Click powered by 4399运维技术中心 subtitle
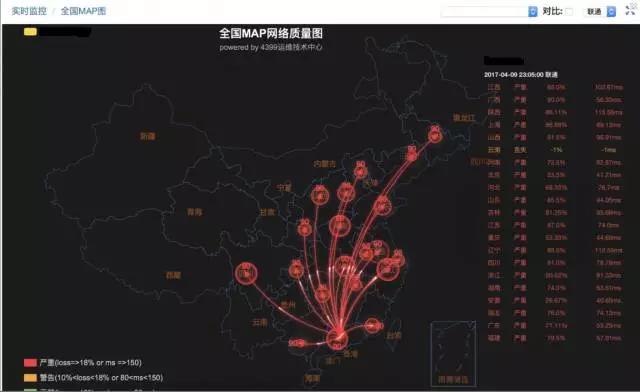The width and height of the screenshot is (640, 392). pos(271,47)
